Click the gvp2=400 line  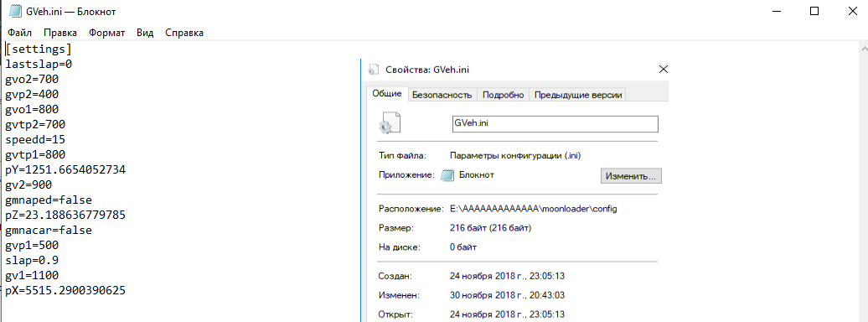32,94
